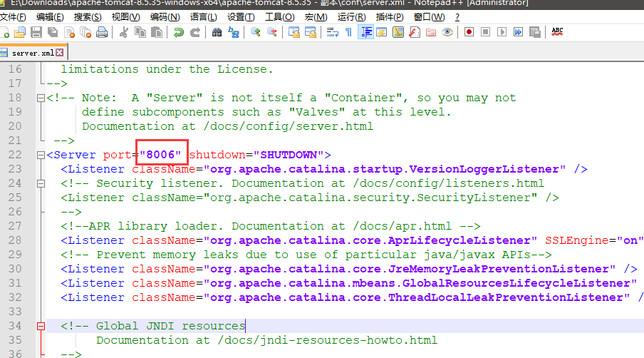Click the Print icon in toolbar

click(102, 32)
